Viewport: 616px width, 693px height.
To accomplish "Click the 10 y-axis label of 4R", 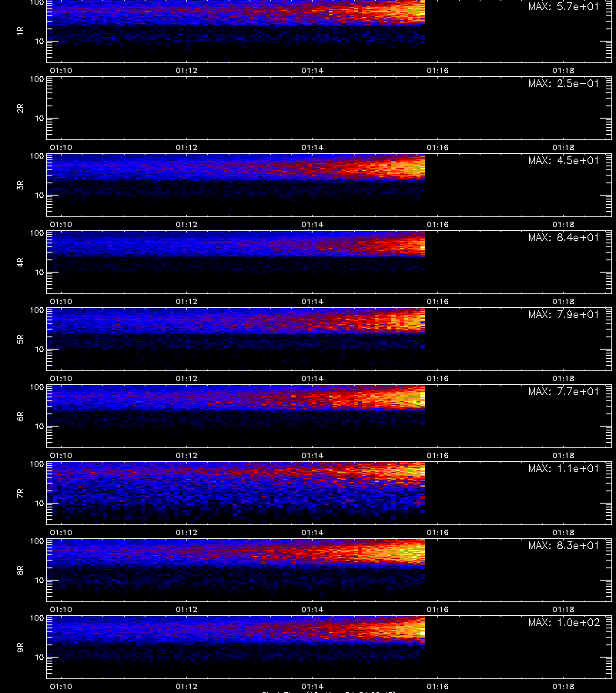I will (x=39, y=273).
